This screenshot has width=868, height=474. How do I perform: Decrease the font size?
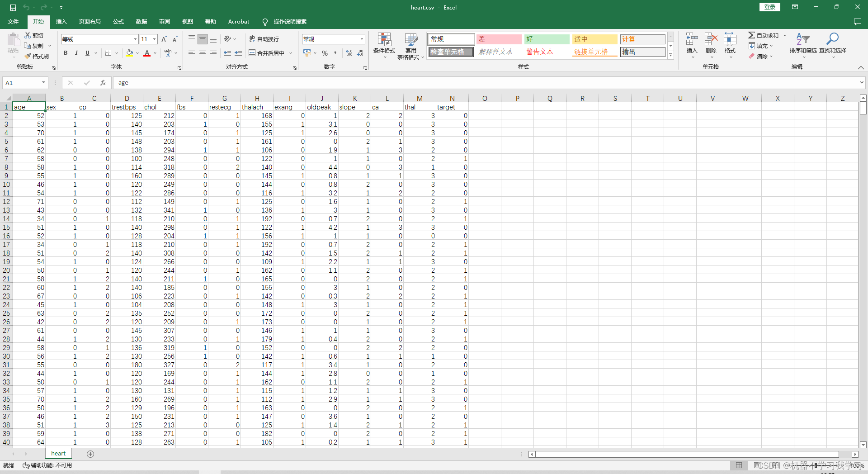coord(175,39)
